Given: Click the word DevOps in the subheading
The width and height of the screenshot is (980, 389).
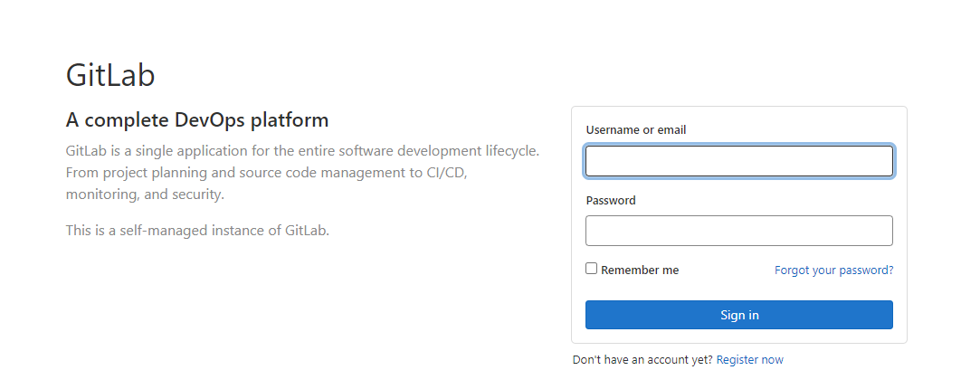Looking at the screenshot, I should click(209, 120).
